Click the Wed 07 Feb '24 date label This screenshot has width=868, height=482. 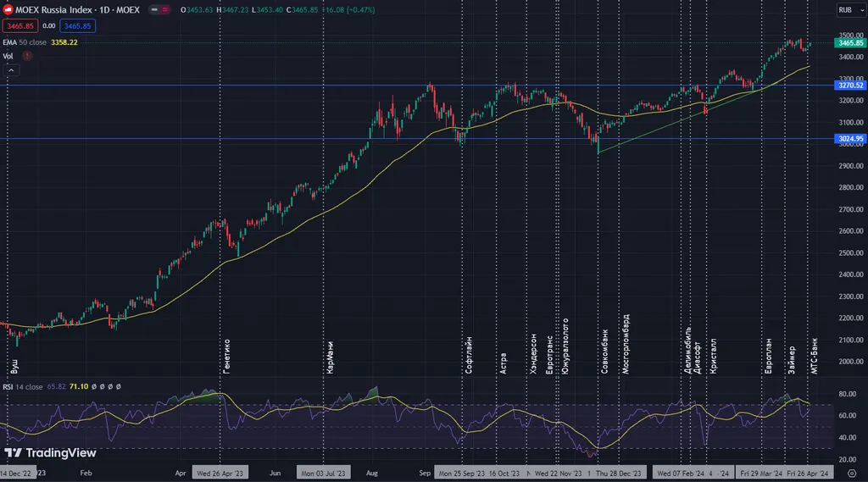point(681,474)
